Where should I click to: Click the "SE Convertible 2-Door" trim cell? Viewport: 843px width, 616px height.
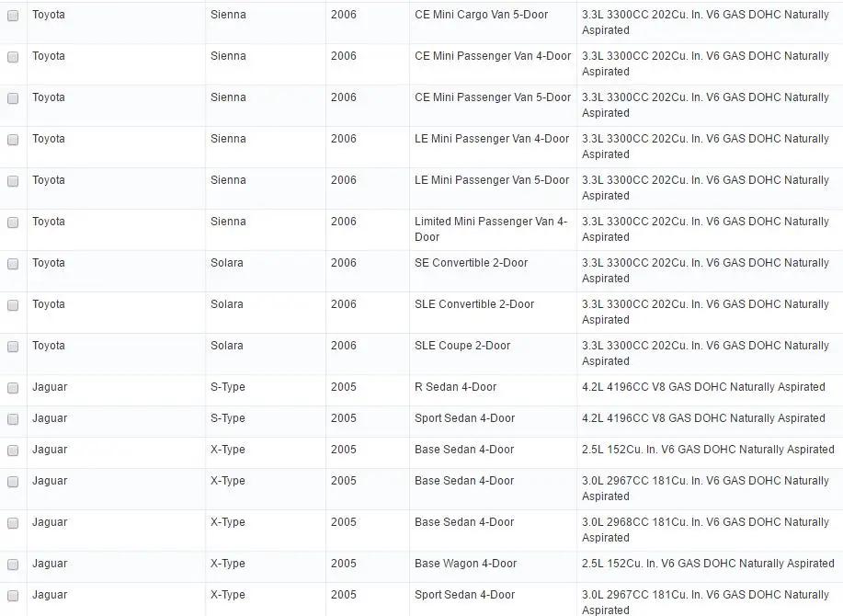(493, 271)
